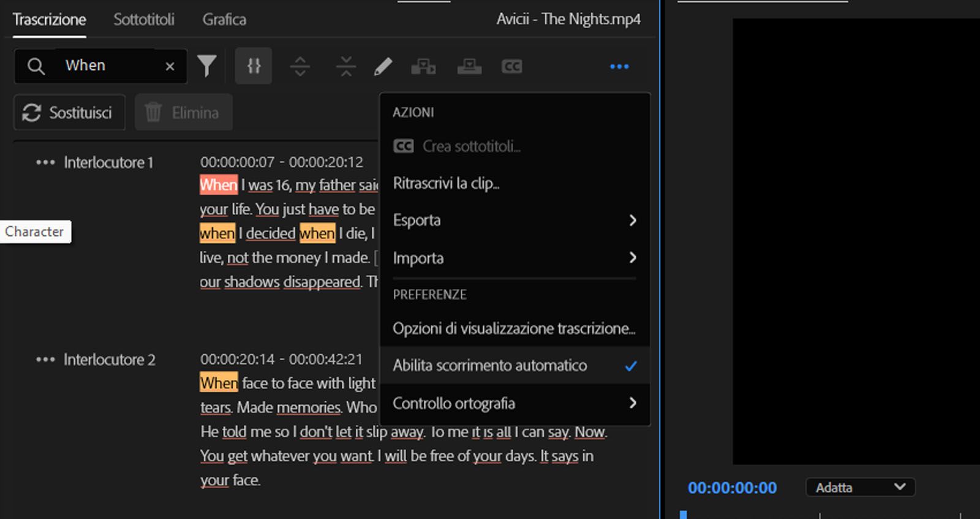Click the search magnifier icon
Image resolution: width=980 pixels, height=519 pixels.
[36, 66]
